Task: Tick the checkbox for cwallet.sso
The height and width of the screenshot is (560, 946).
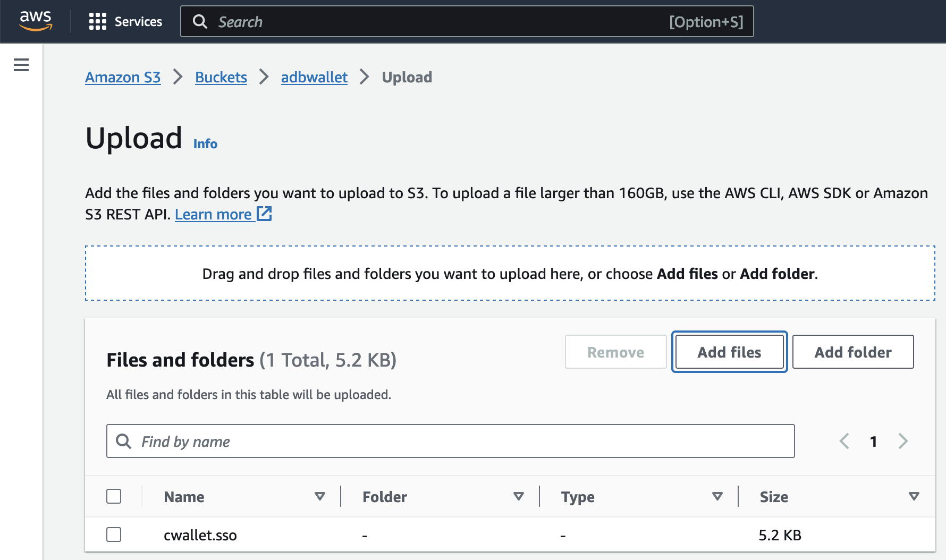Action: click(114, 534)
